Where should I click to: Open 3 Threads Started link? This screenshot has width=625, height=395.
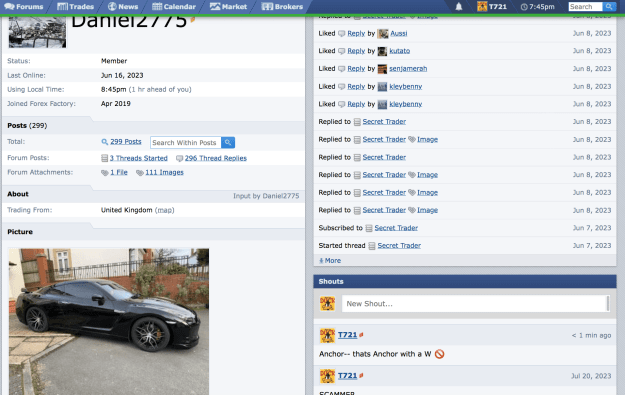(138, 158)
